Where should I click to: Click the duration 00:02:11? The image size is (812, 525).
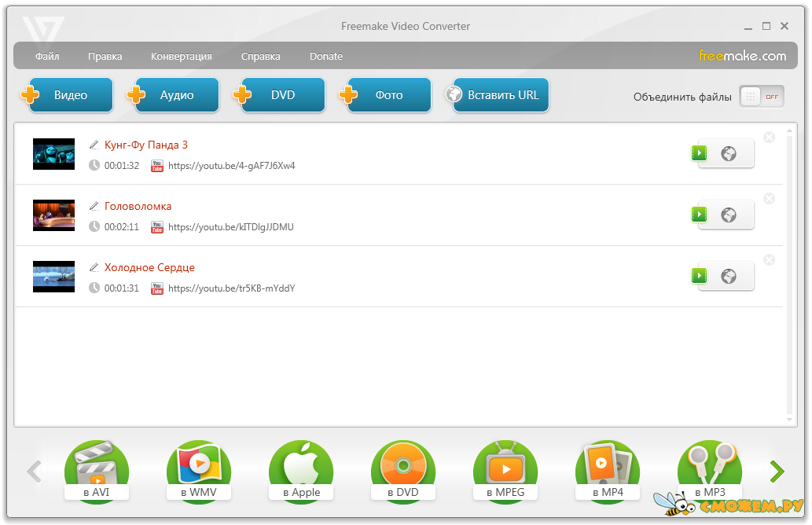point(122,227)
